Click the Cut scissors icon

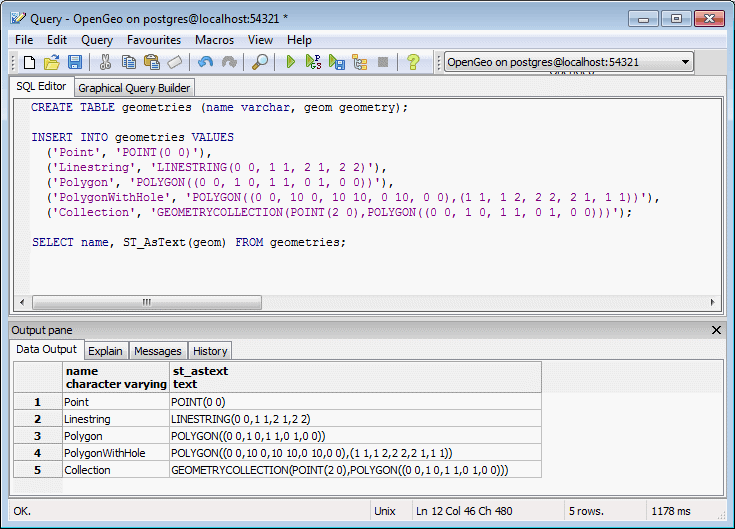(105, 62)
